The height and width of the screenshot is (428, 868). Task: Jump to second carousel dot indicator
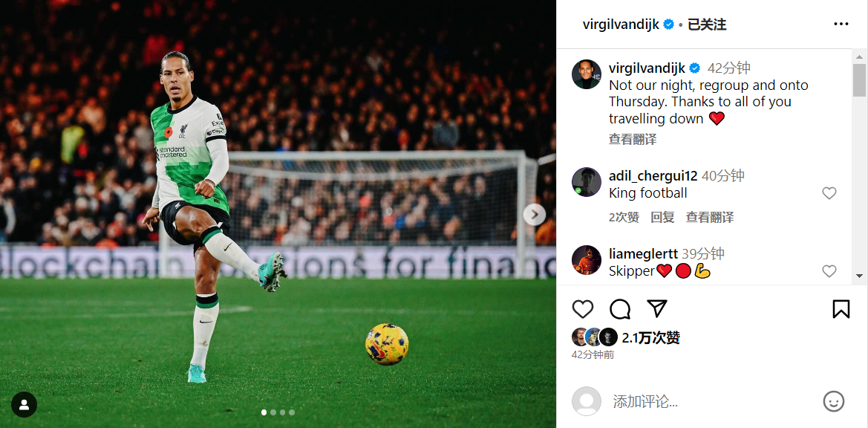273,412
